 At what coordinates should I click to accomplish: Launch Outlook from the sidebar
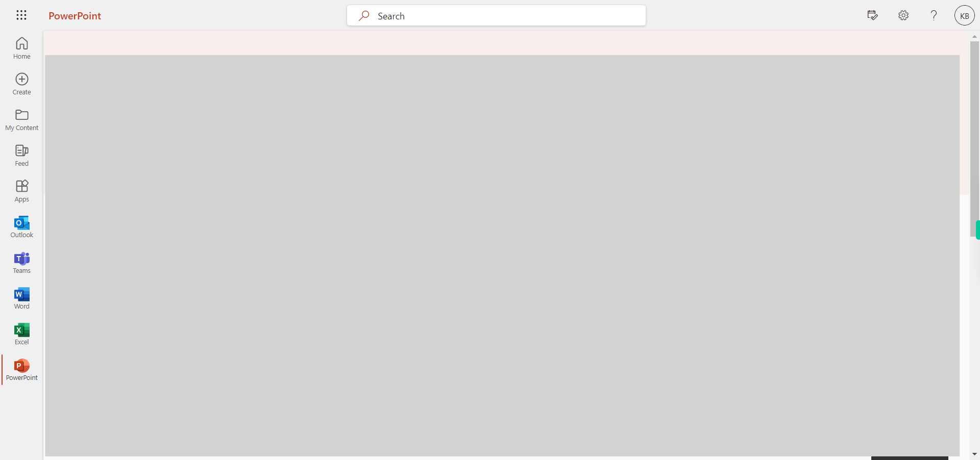(x=22, y=227)
